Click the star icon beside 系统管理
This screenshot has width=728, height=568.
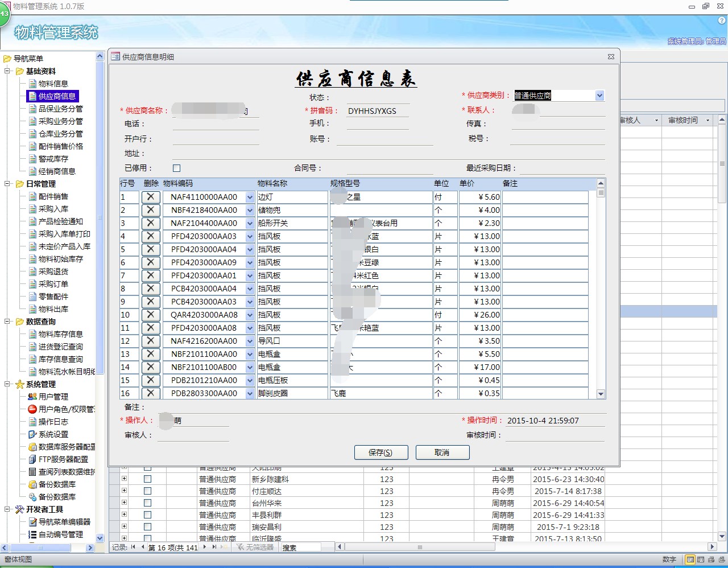pyautogui.click(x=20, y=384)
